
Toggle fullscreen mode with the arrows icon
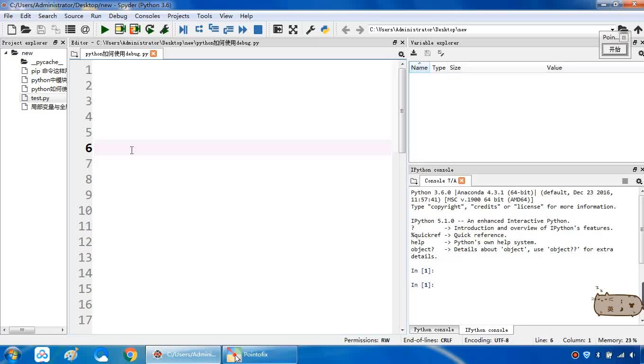point(293,29)
